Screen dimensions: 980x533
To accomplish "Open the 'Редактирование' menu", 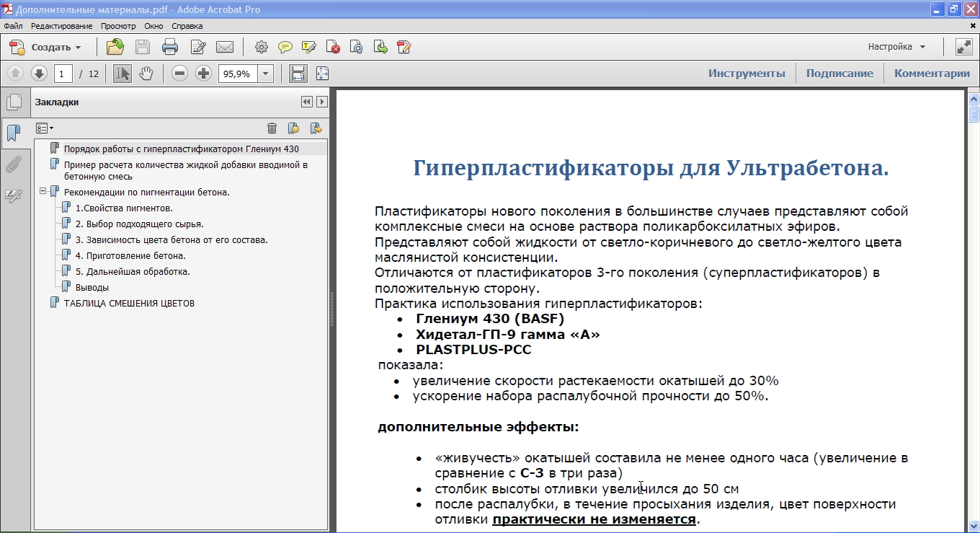I will click(61, 26).
